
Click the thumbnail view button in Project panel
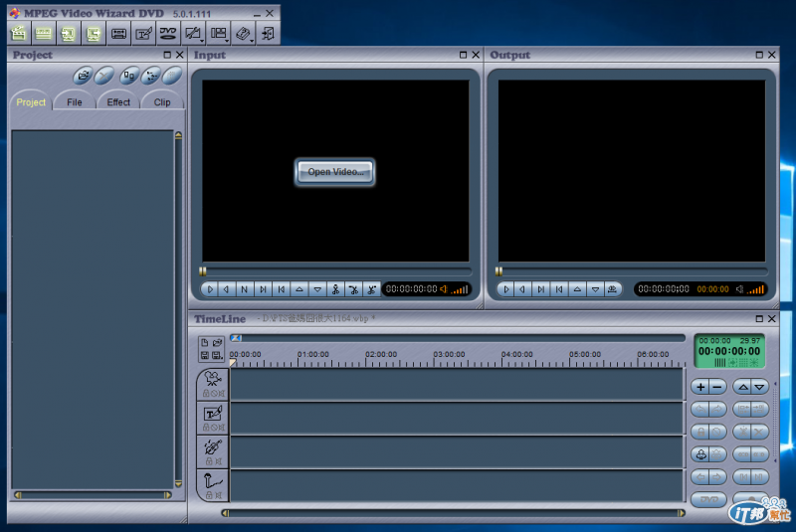129,77
